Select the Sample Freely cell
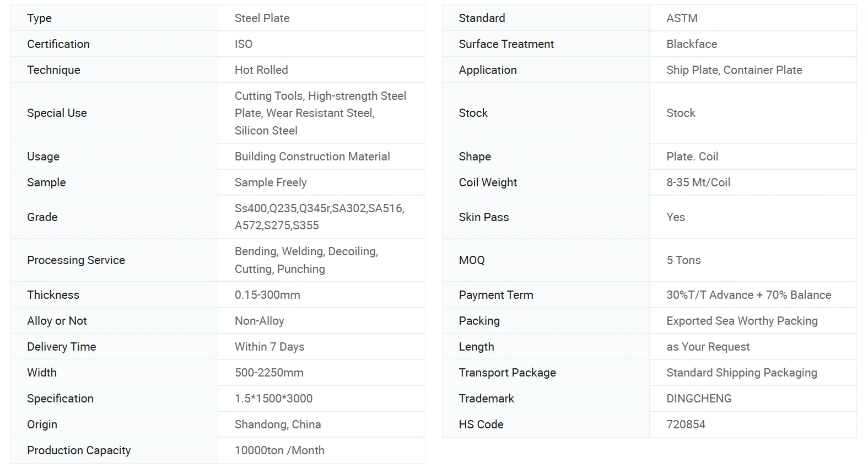 tap(321, 182)
